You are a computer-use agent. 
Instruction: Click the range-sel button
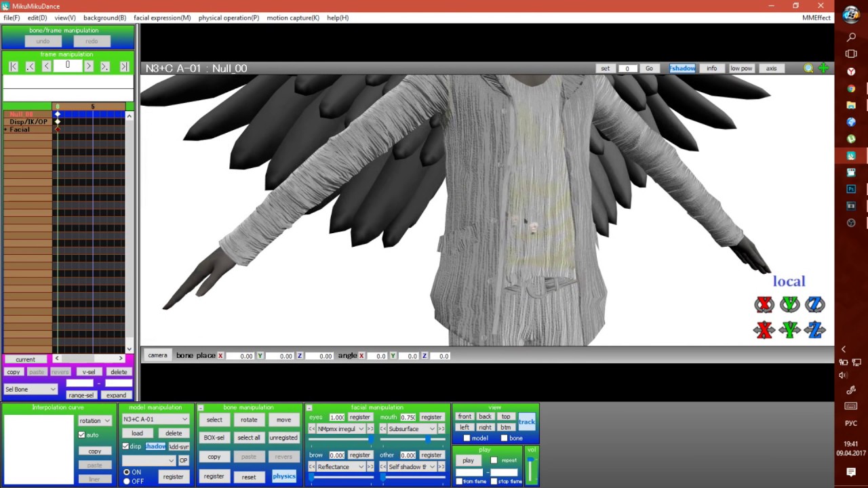pyautogui.click(x=81, y=395)
